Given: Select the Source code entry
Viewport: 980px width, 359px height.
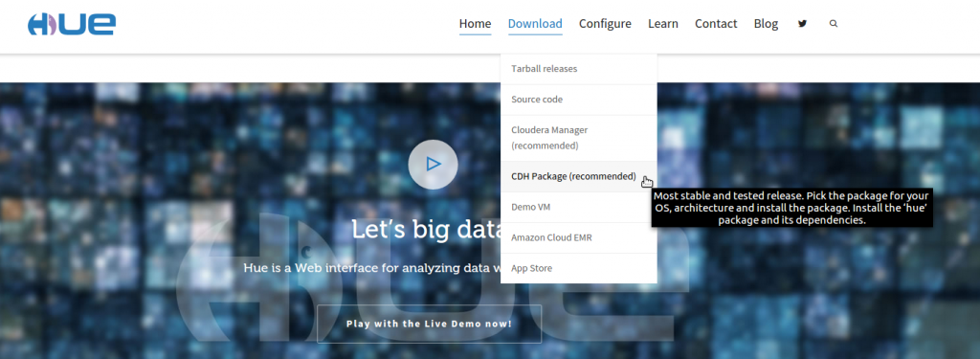Looking at the screenshot, I should point(579,100).
